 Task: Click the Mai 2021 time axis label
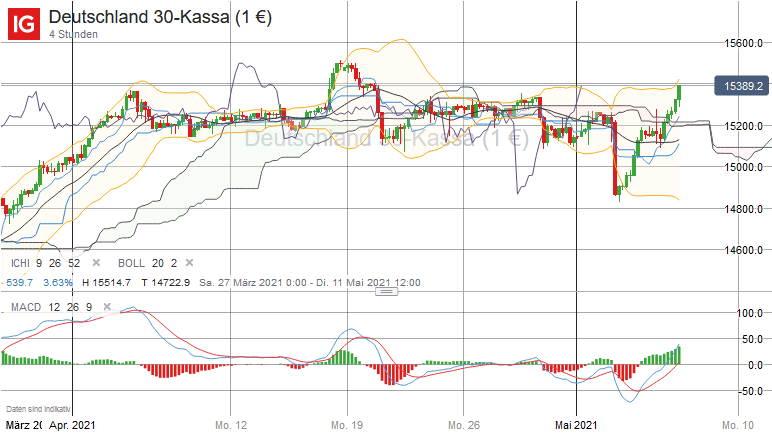click(x=576, y=425)
